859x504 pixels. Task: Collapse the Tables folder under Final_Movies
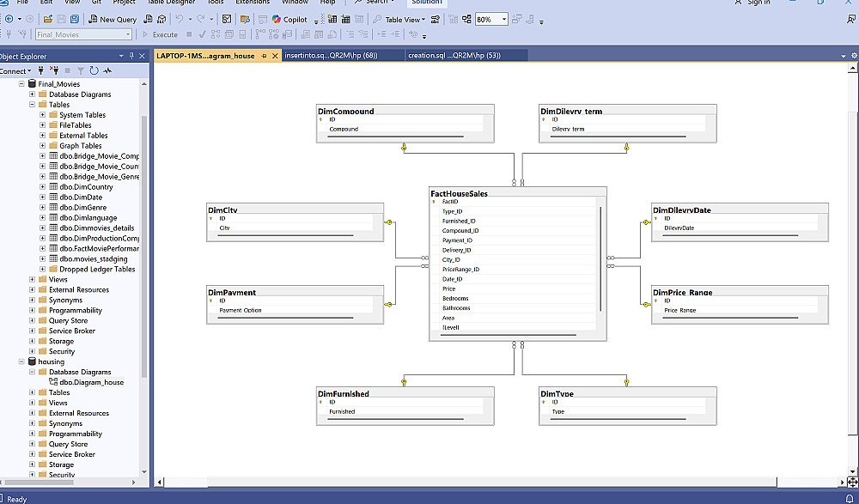[x=33, y=105]
